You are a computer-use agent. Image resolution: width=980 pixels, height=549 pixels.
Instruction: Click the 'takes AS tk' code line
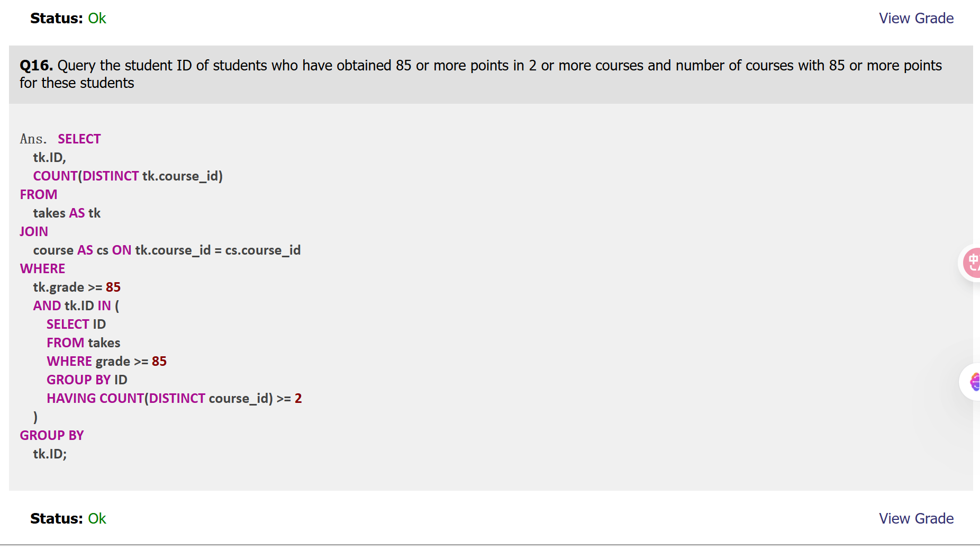pyautogui.click(x=67, y=213)
